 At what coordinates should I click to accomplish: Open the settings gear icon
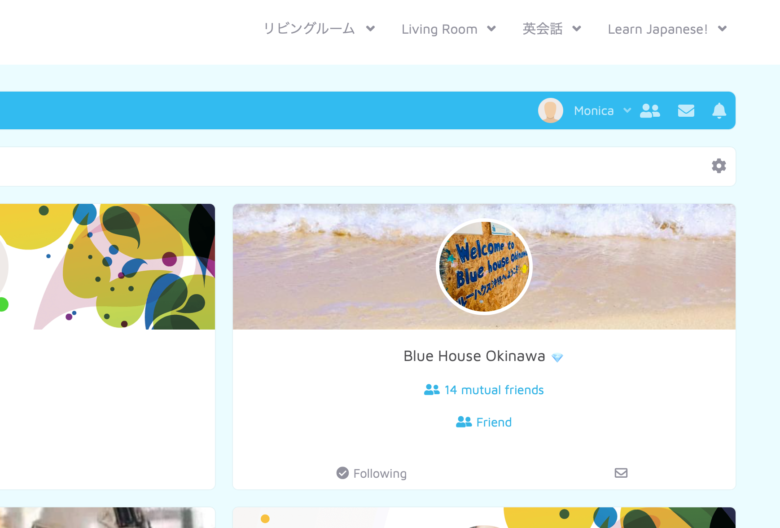[718, 166]
